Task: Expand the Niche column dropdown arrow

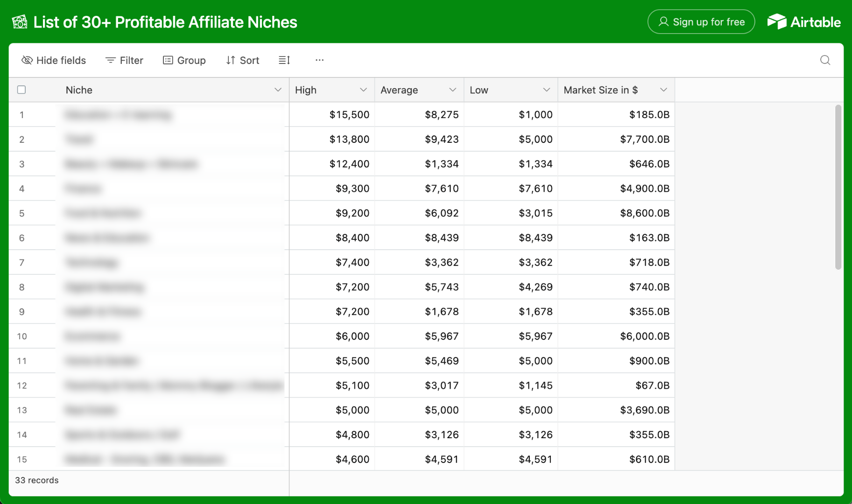Action: [x=278, y=90]
